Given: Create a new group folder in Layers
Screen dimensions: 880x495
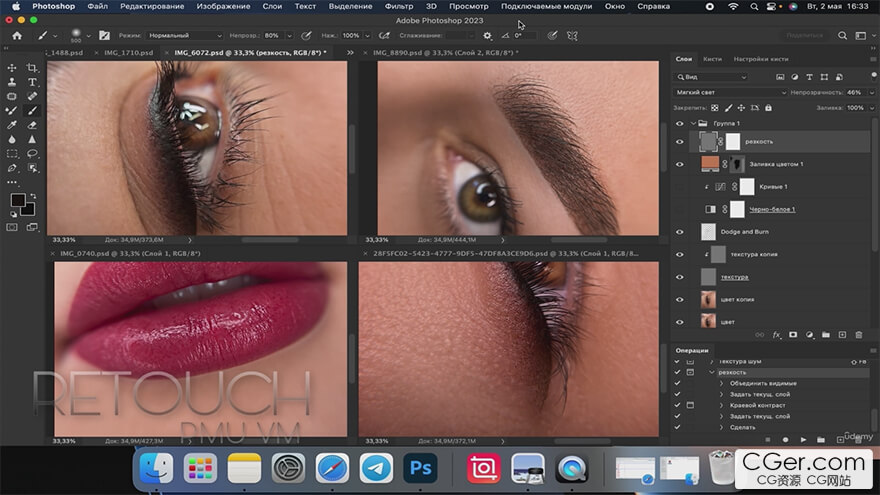Looking at the screenshot, I should 826,334.
